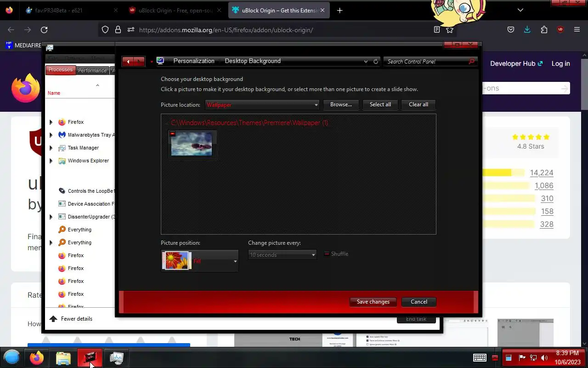Click Save changes button
Screen dimensions: 588x368
[373, 302]
